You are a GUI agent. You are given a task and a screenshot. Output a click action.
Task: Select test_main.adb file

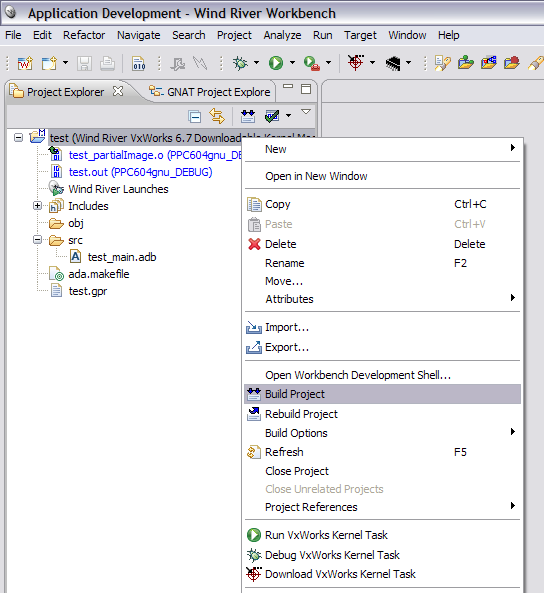(x=122, y=257)
